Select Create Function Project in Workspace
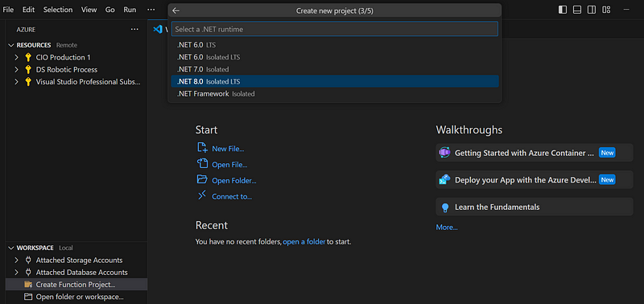Screen dimensions: 644x304 pyautogui.click(x=76, y=285)
